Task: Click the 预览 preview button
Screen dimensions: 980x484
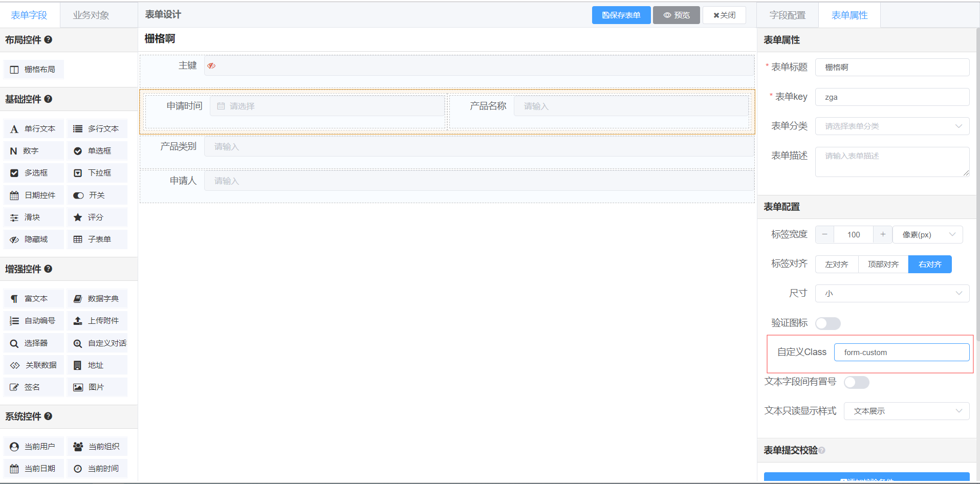Action: coord(676,15)
